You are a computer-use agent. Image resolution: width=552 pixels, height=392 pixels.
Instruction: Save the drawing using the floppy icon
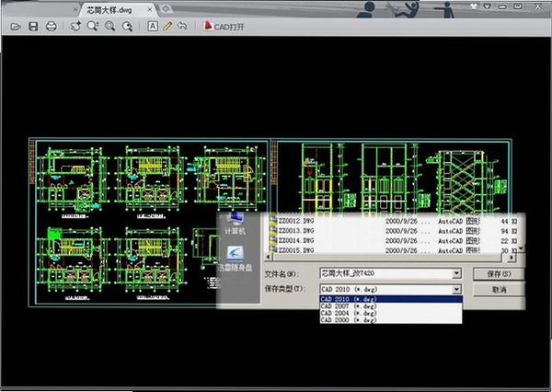[33, 27]
